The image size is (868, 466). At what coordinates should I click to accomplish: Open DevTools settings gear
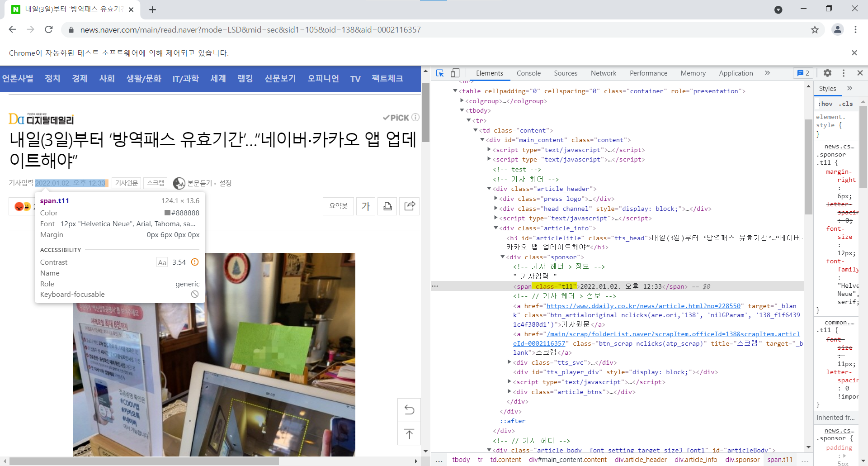[827, 73]
